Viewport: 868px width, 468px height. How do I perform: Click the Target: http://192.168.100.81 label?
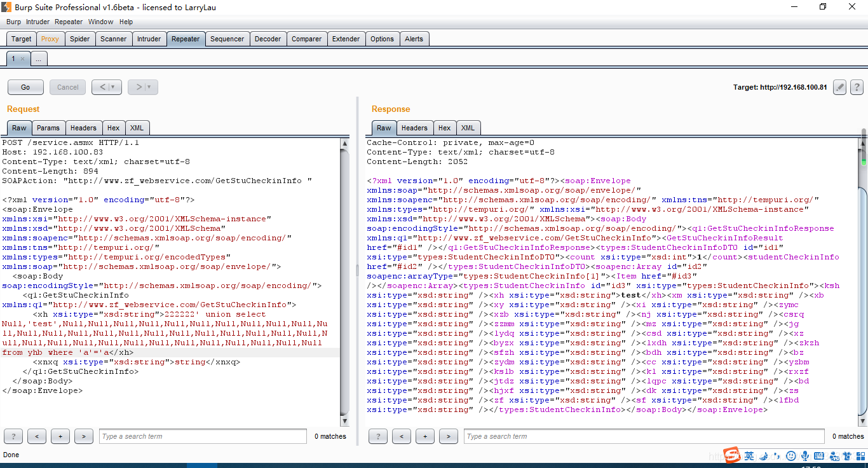tap(780, 87)
